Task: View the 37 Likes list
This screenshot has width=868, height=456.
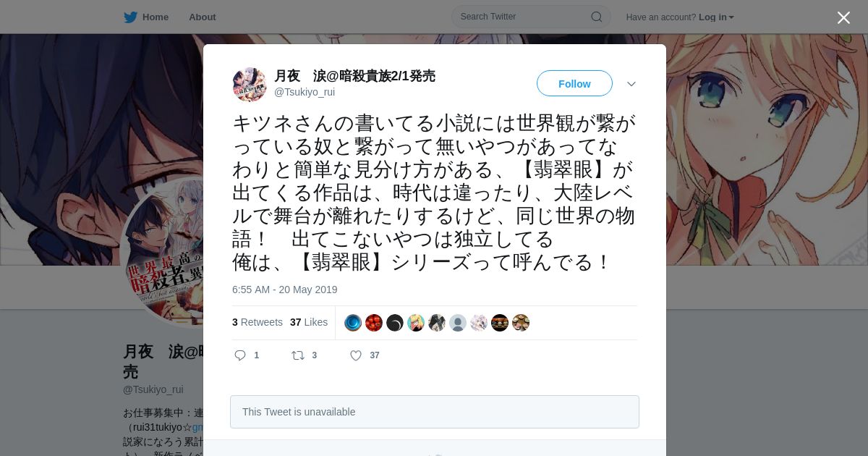Action: pyautogui.click(x=309, y=322)
